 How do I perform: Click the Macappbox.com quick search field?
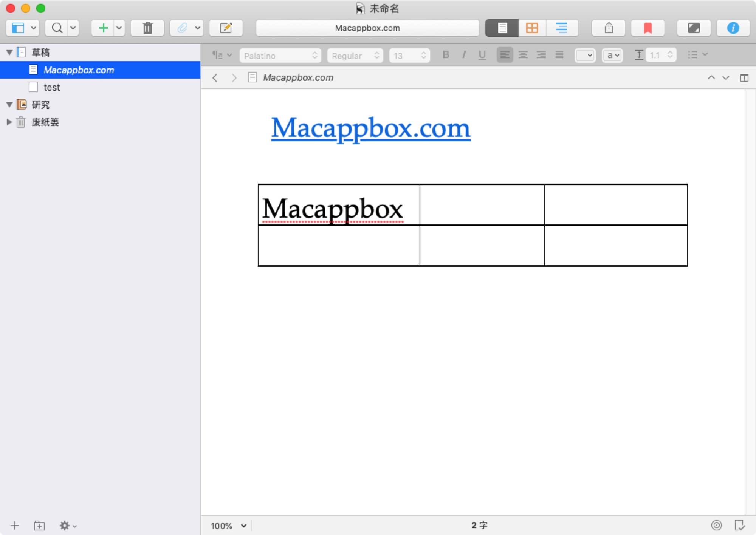tap(367, 28)
